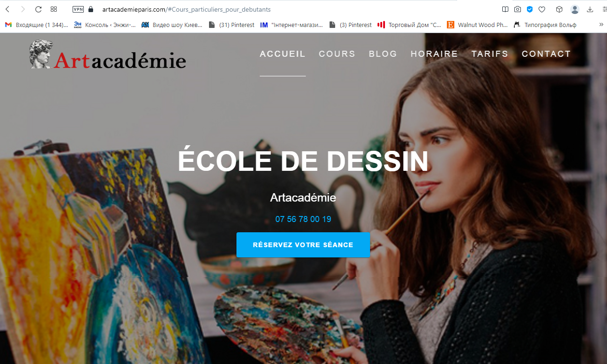Click the blue shield ad blocker icon
607x364 pixels.
pos(530,9)
